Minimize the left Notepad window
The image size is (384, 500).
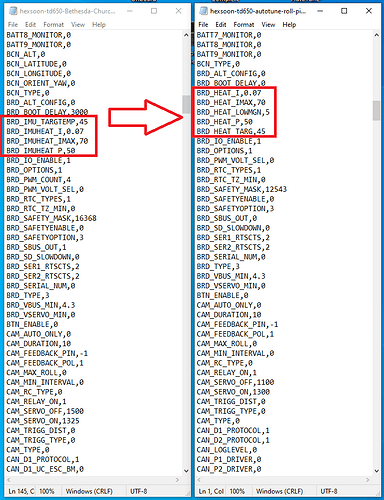click(130, 11)
